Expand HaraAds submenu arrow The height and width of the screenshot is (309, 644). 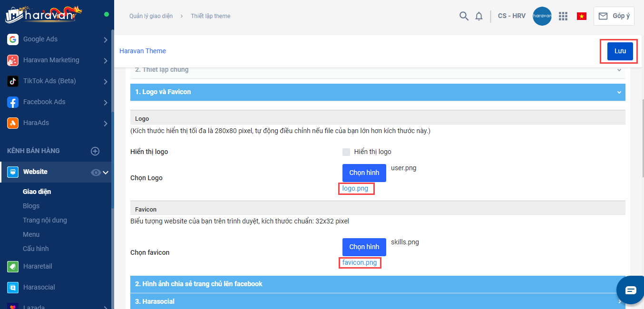pos(106,124)
